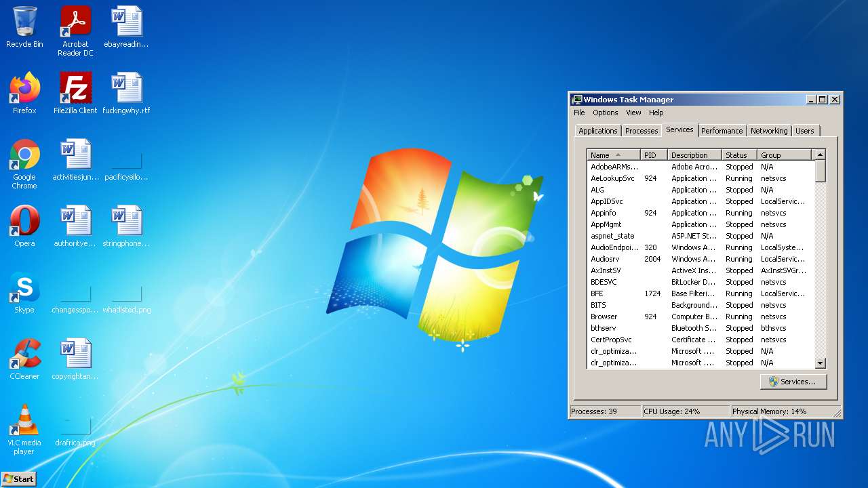Sort services by PID column
The height and width of the screenshot is (488, 868).
654,155
